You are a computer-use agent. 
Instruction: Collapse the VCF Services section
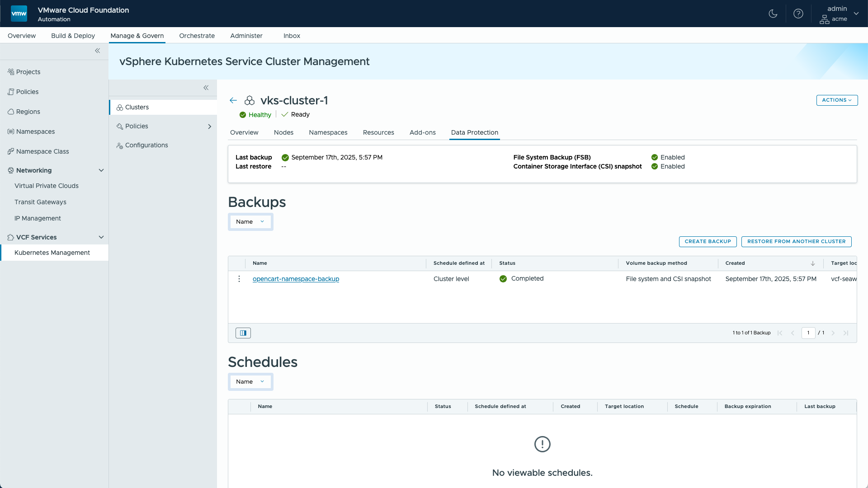(x=101, y=237)
